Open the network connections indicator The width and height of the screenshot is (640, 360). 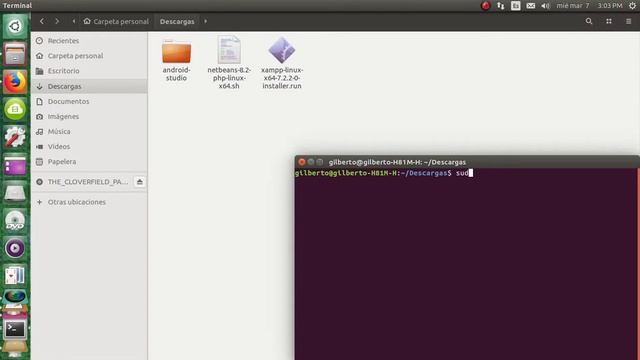500,6
